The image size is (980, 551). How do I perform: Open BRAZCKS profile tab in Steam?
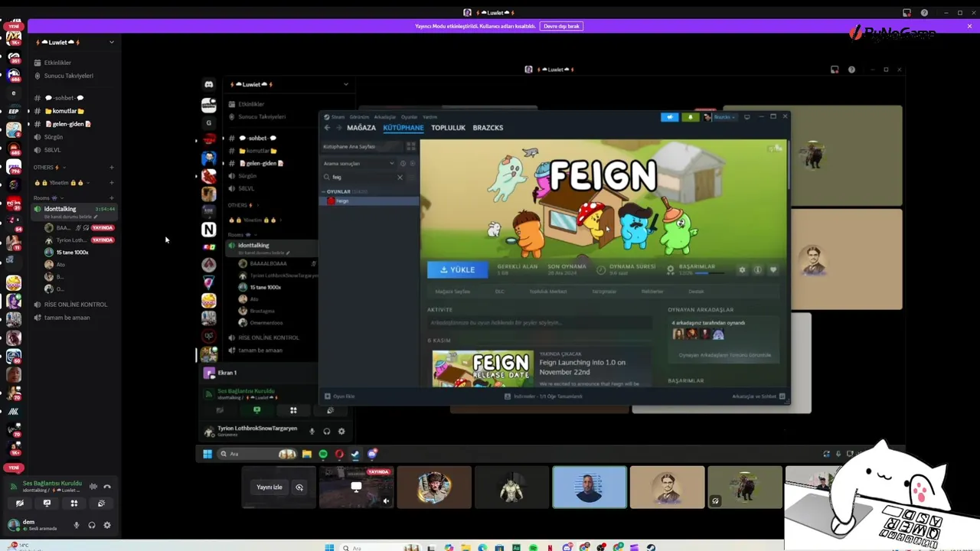pos(488,128)
